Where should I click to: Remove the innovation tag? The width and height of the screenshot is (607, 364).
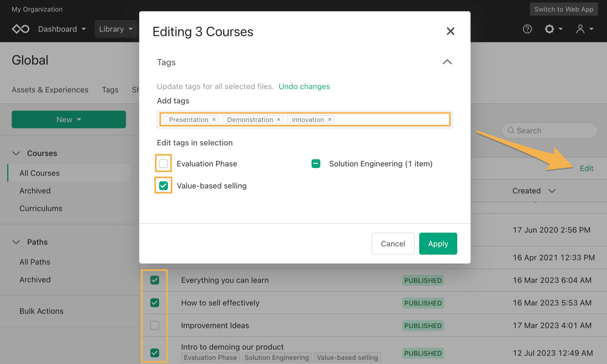[x=330, y=120]
